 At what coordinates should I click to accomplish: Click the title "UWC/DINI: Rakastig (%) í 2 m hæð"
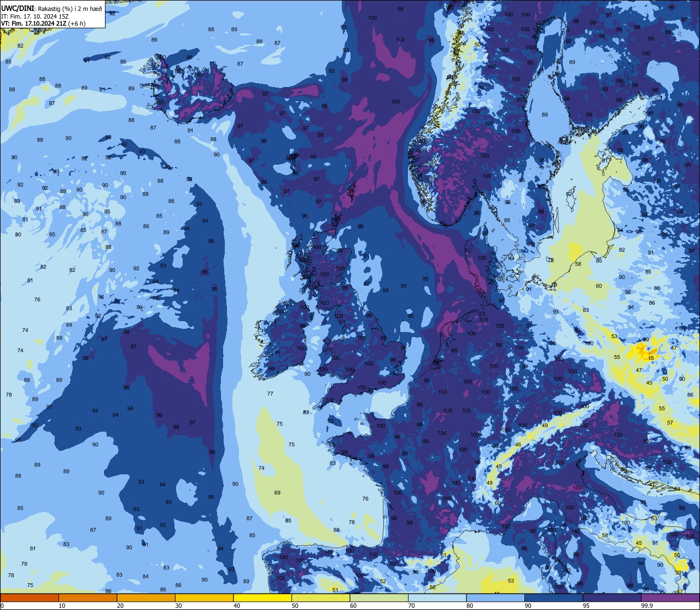(x=51, y=8)
